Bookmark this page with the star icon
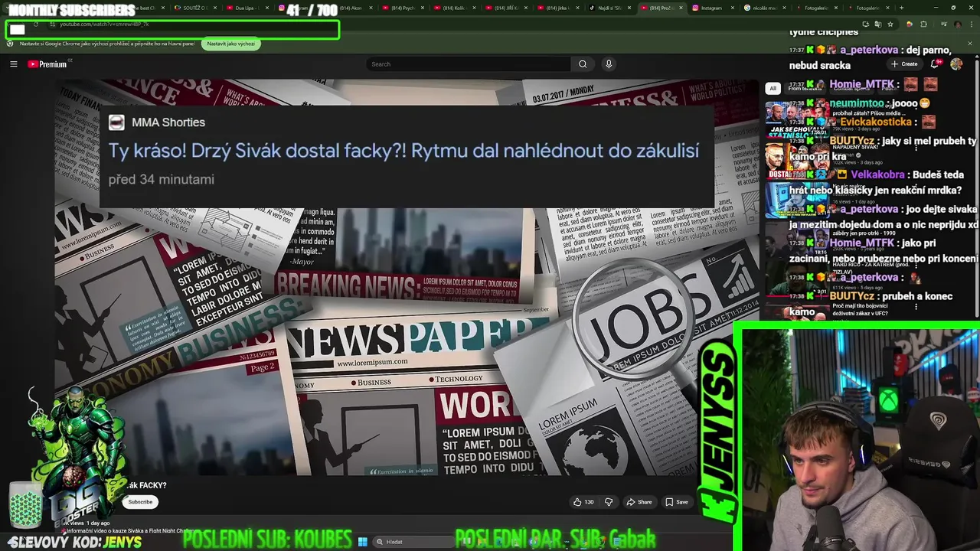Viewport: 980px width, 551px height. click(890, 24)
